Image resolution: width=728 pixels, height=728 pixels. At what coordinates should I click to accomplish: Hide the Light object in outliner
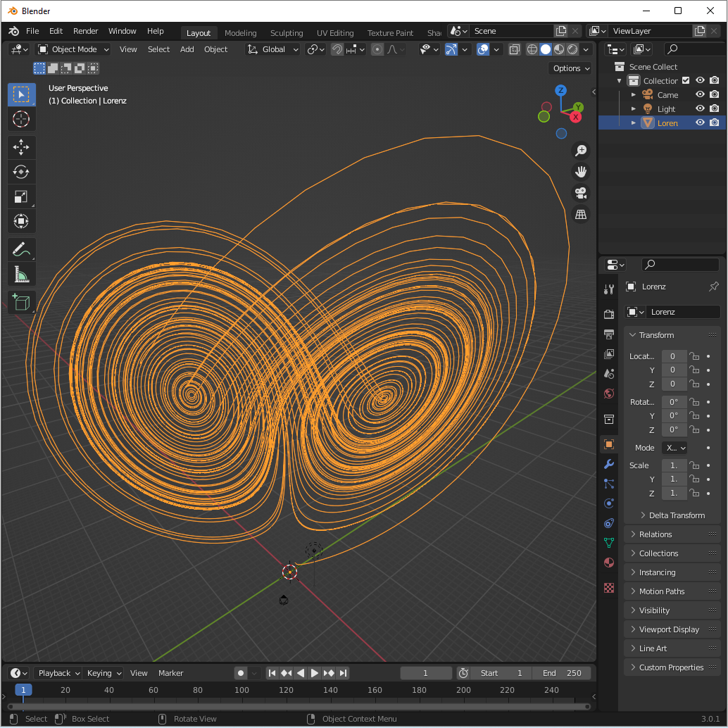tap(700, 108)
